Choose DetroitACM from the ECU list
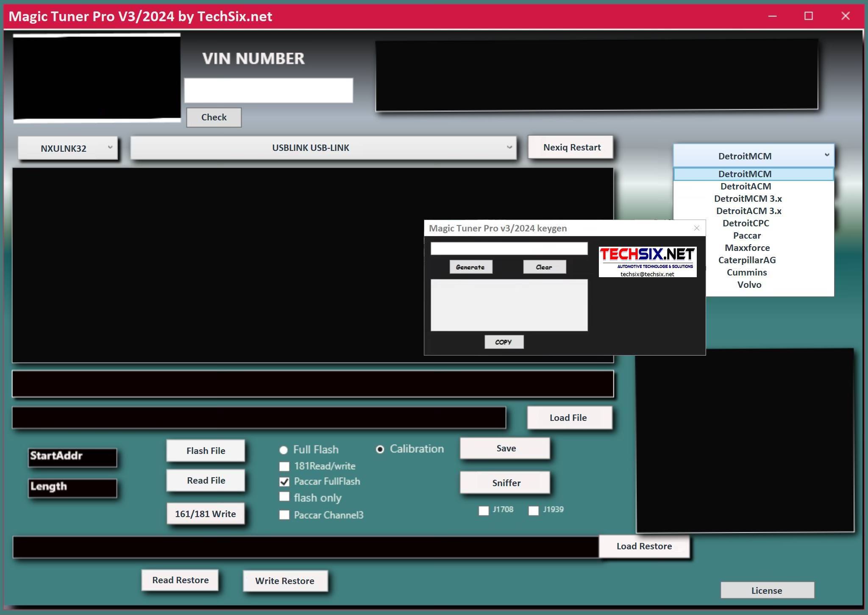The height and width of the screenshot is (615, 868). [x=753, y=186]
